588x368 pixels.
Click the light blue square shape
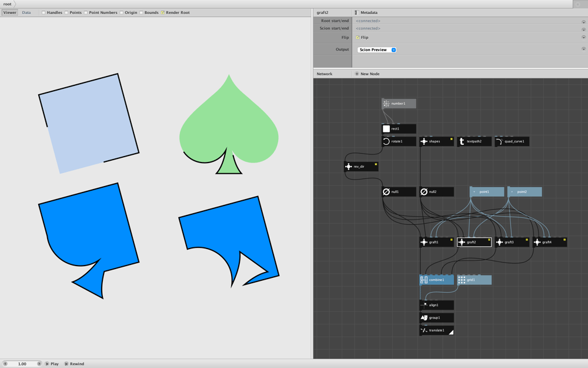tap(89, 124)
